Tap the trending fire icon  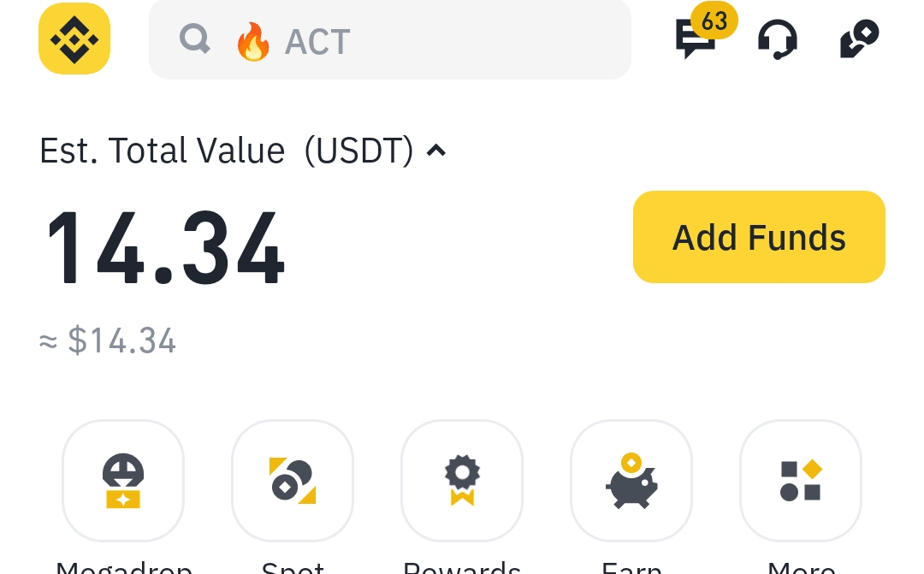coord(253,41)
